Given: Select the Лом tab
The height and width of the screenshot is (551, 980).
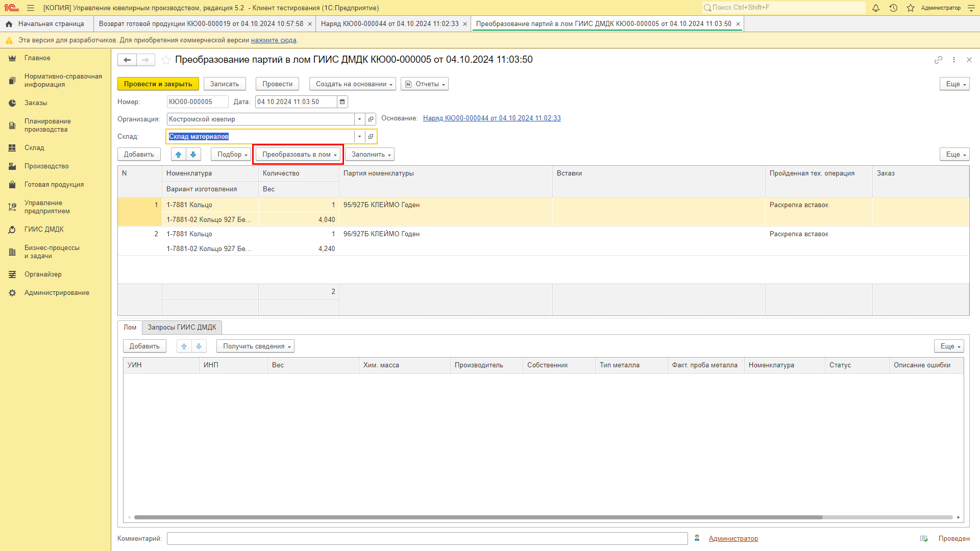Looking at the screenshot, I should point(130,328).
